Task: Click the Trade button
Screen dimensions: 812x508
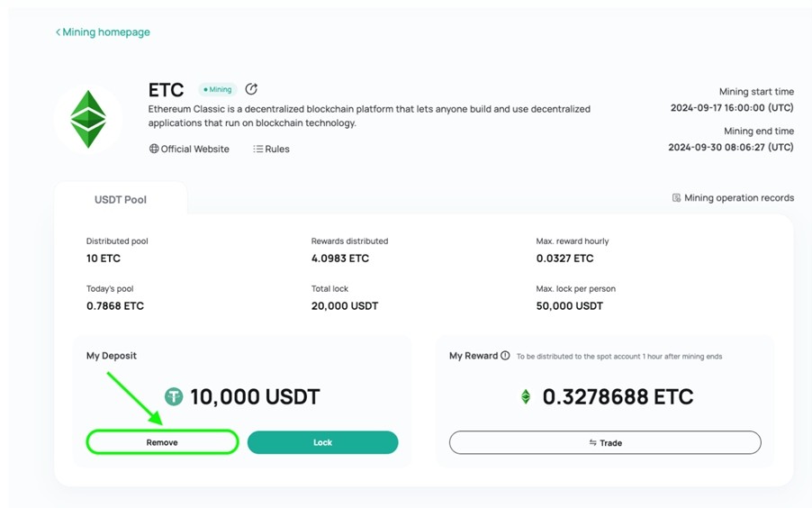Action: [605, 442]
